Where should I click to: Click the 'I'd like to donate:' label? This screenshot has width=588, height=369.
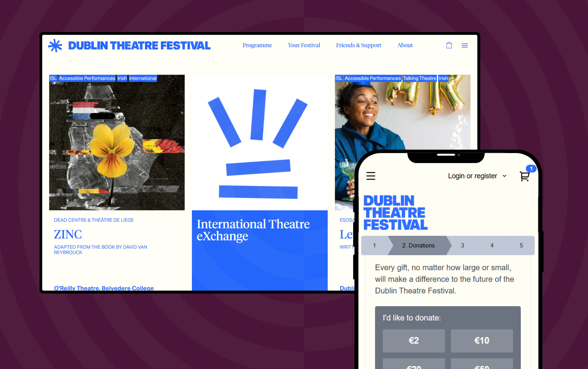(x=412, y=318)
